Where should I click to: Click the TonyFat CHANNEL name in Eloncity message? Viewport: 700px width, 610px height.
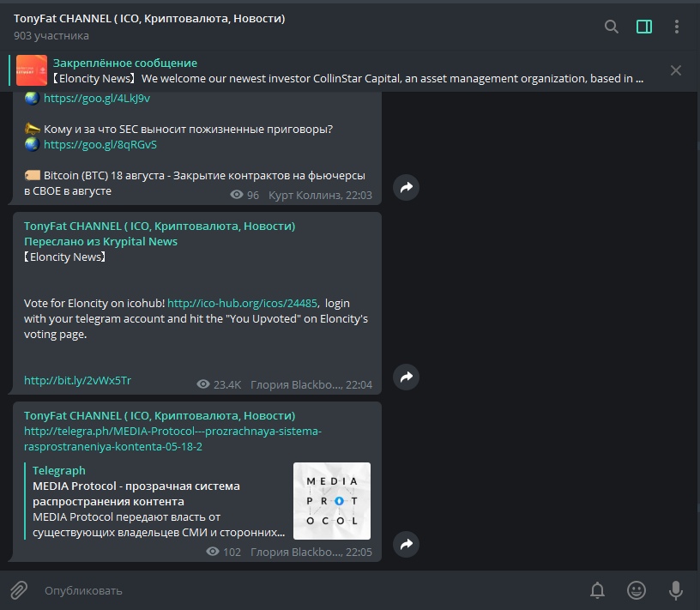(x=160, y=226)
